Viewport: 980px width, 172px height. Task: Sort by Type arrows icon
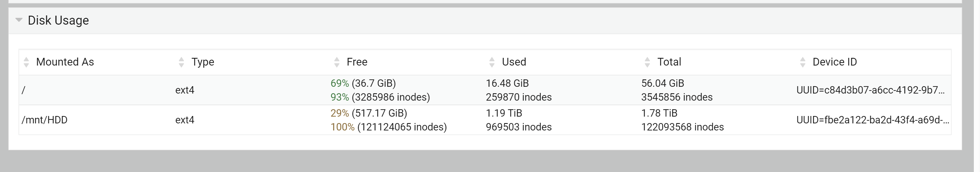tap(181, 62)
